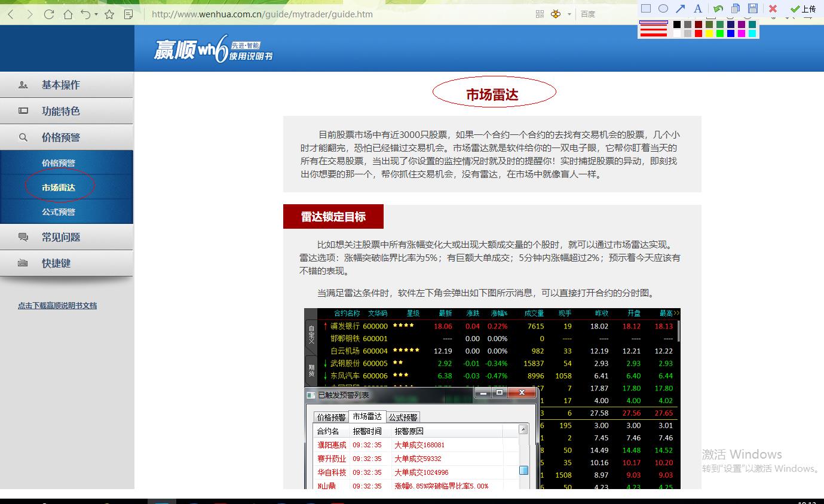Click the 上传 upload button

[x=803, y=9]
